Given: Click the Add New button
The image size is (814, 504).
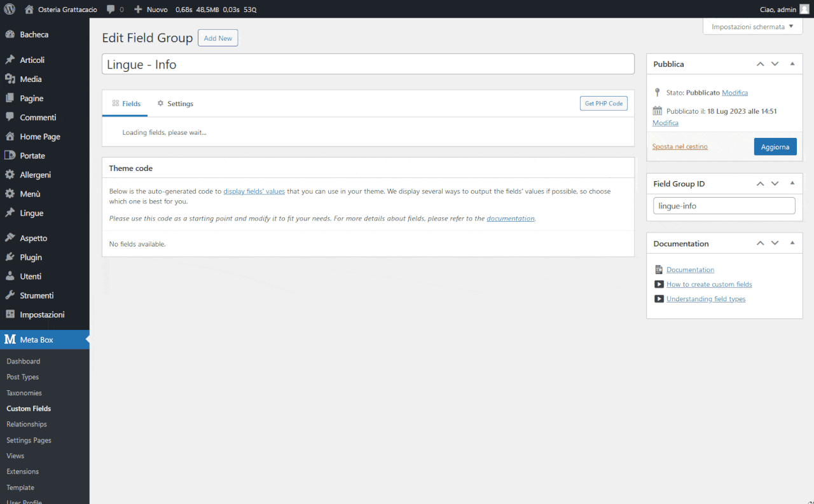Looking at the screenshot, I should click(218, 38).
